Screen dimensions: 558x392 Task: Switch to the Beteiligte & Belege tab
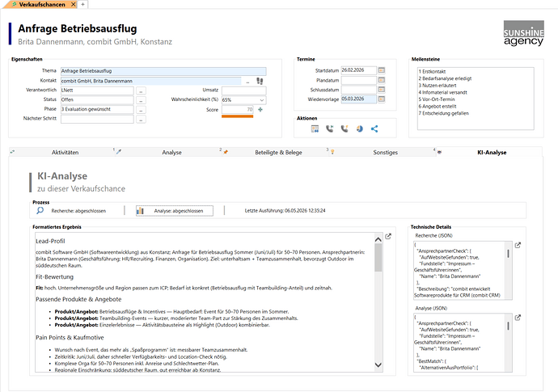click(278, 152)
